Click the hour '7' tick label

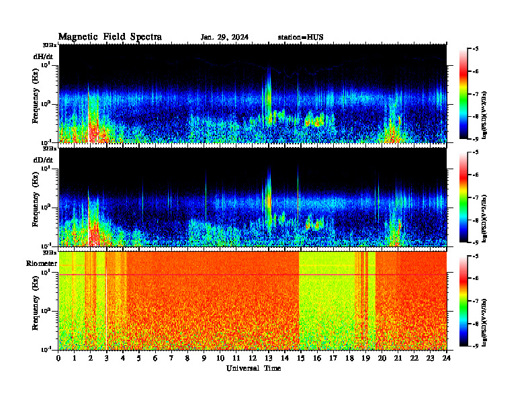172,358
